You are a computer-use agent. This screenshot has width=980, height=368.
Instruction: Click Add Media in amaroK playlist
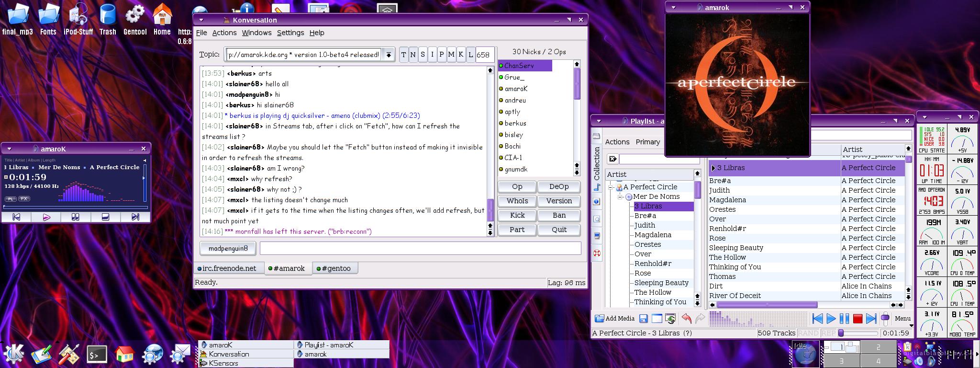pyautogui.click(x=614, y=318)
